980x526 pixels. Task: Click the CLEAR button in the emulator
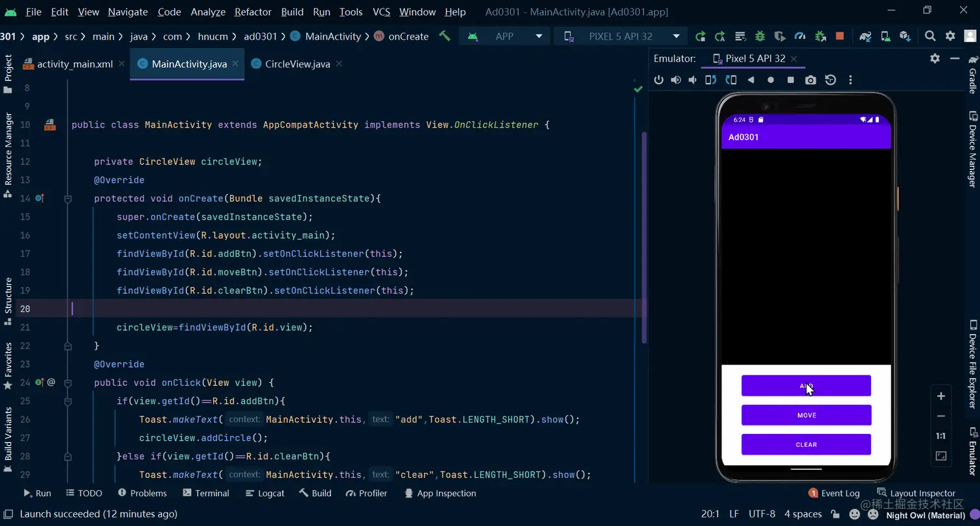pos(806,444)
